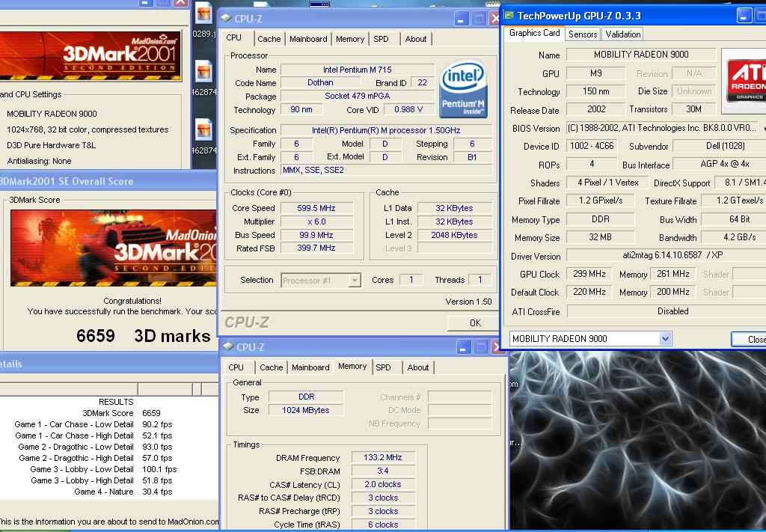Click Game 2 - Dragothic - High Detail row
The width and height of the screenshot is (766, 532).
tap(95, 458)
